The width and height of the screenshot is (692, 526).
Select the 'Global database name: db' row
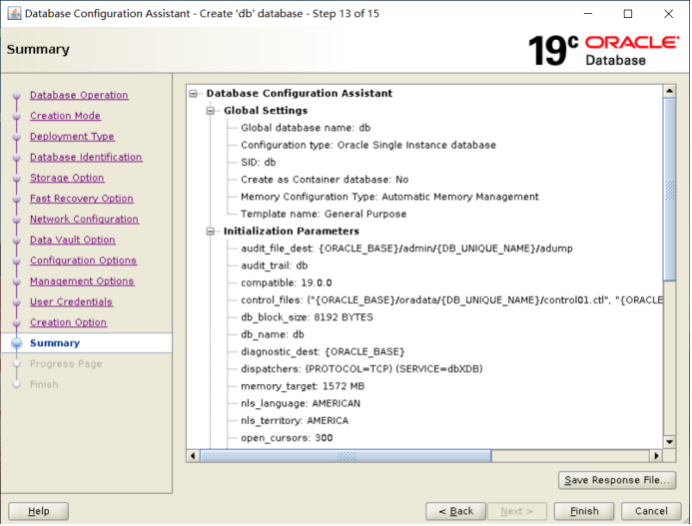pos(305,128)
